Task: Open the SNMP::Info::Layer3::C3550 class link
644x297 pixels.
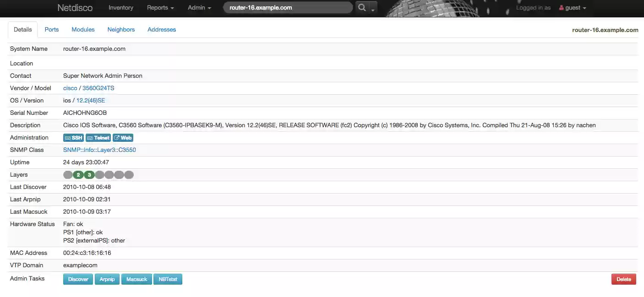Action: 99,150
